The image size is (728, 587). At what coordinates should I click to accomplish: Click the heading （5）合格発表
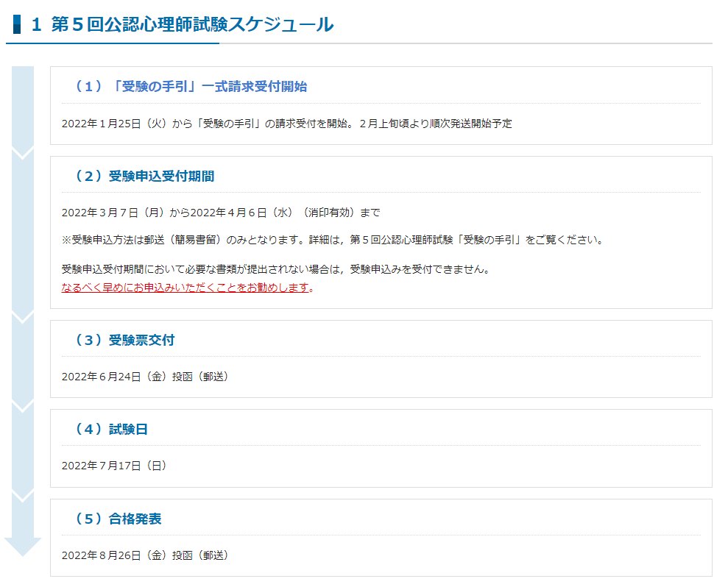tap(118, 519)
